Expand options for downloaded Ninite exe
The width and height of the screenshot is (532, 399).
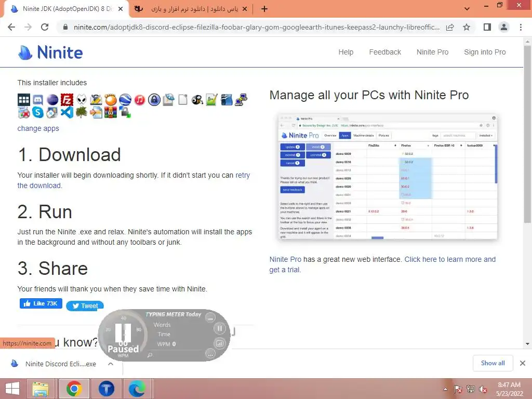coord(111,364)
